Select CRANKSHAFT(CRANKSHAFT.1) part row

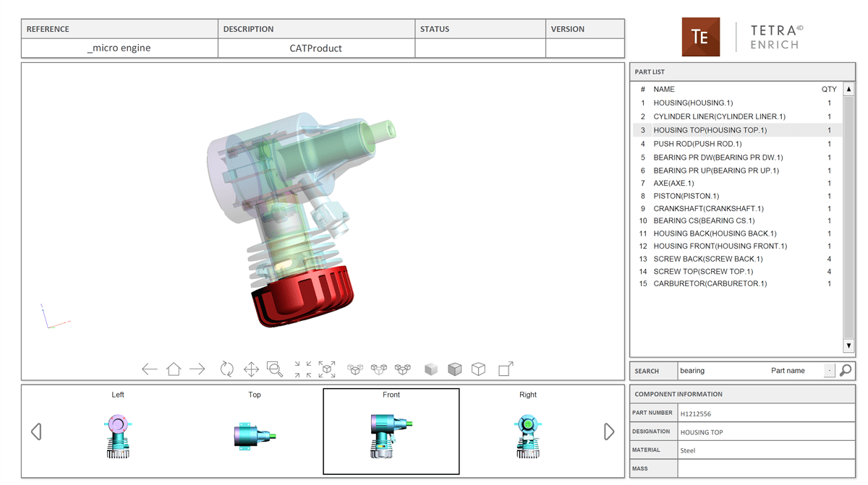pyautogui.click(x=737, y=209)
